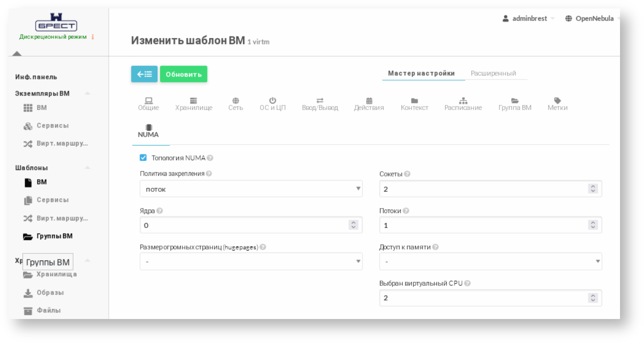Open the Хранилище tab
The height and width of the screenshot is (343, 644).
[x=194, y=104]
